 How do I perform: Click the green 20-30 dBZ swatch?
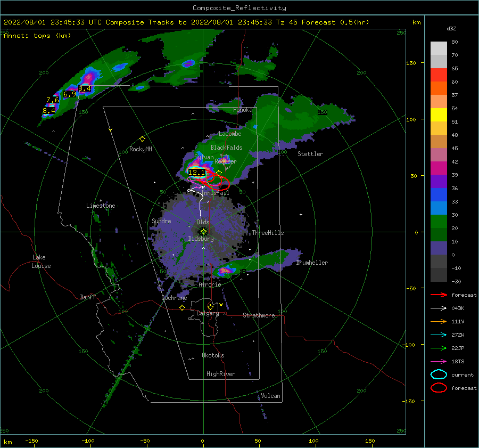(x=439, y=222)
